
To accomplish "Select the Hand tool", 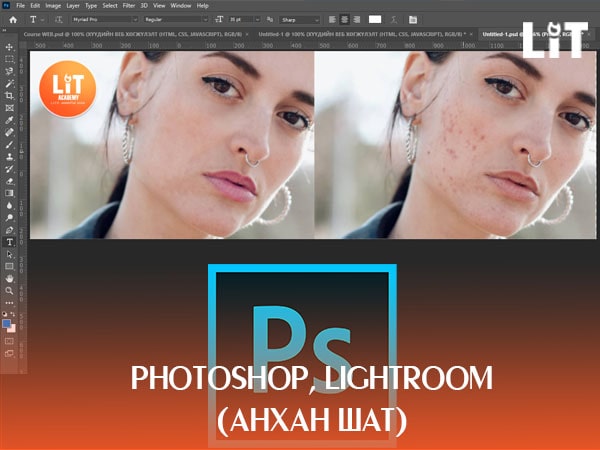I will (9, 279).
